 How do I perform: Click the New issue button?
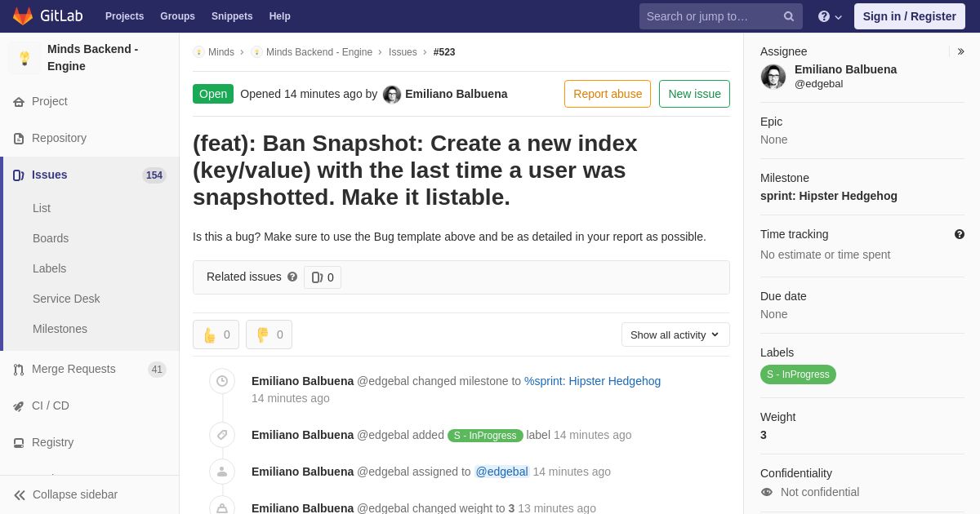[x=694, y=94]
